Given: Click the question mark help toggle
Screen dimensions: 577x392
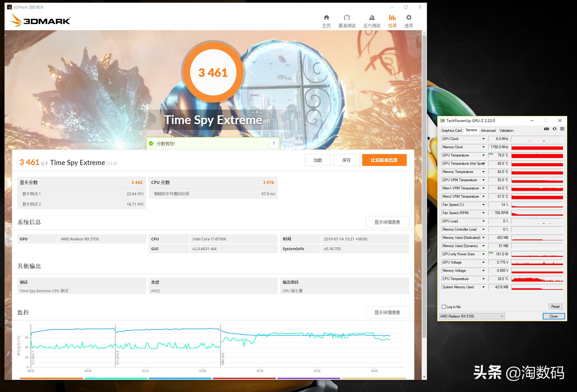Looking at the screenshot, I should click(274, 143).
